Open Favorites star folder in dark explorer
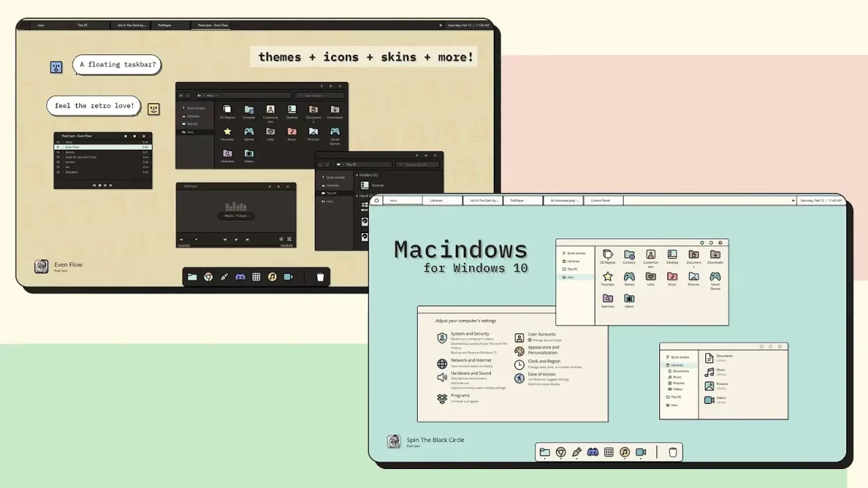The width and height of the screenshot is (868, 488). 227,134
